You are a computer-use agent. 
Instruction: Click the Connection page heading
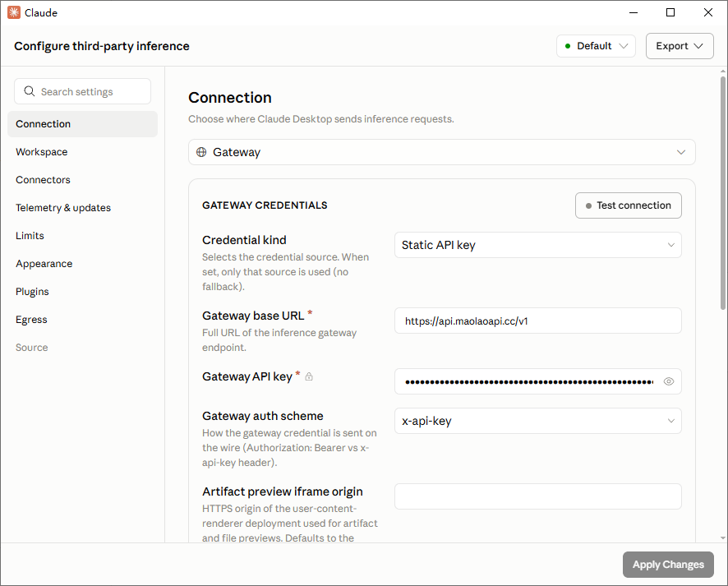point(230,98)
